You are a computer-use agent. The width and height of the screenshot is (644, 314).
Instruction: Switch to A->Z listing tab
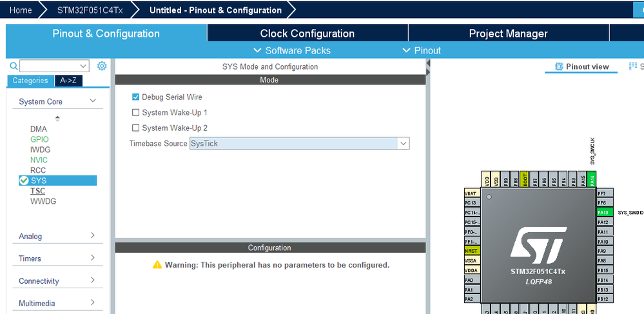(68, 81)
